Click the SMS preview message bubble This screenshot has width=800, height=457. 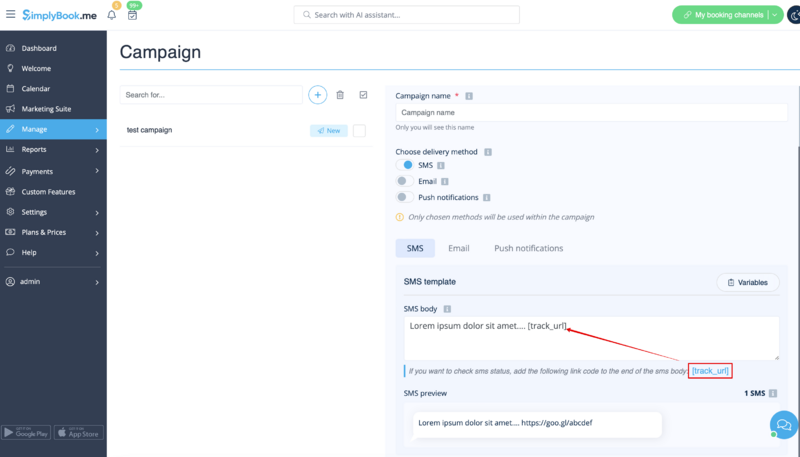[537, 424]
